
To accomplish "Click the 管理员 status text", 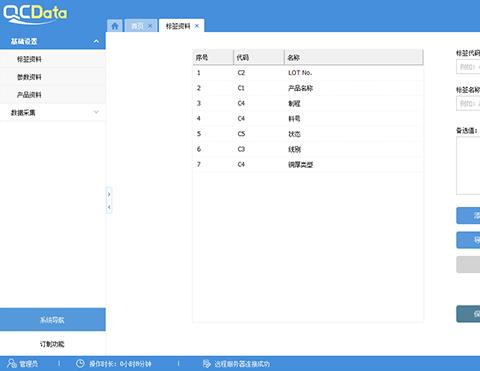I will [x=29, y=364].
